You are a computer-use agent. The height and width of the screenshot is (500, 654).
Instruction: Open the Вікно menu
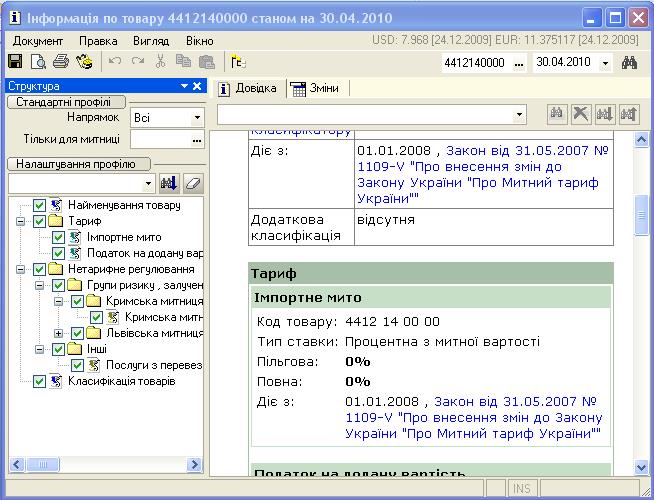point(200,41)
